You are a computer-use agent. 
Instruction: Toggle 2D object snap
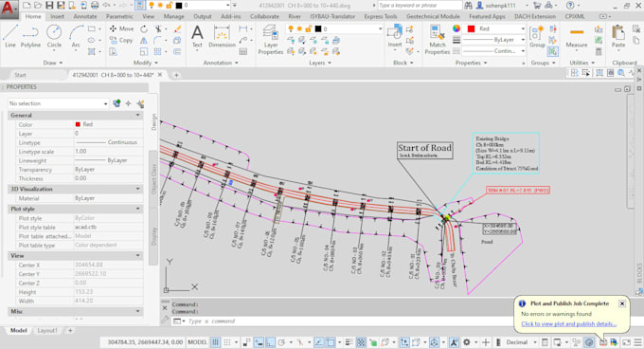(331, 342)
